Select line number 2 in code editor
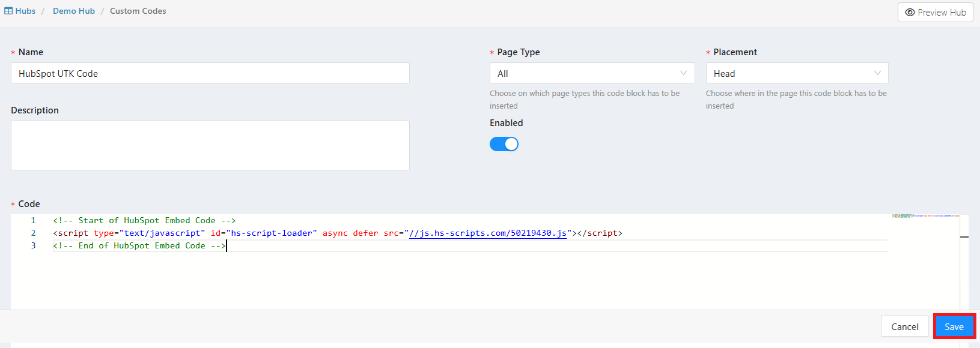The width and height of the screenshot is (980, 348). click(33, 233)
